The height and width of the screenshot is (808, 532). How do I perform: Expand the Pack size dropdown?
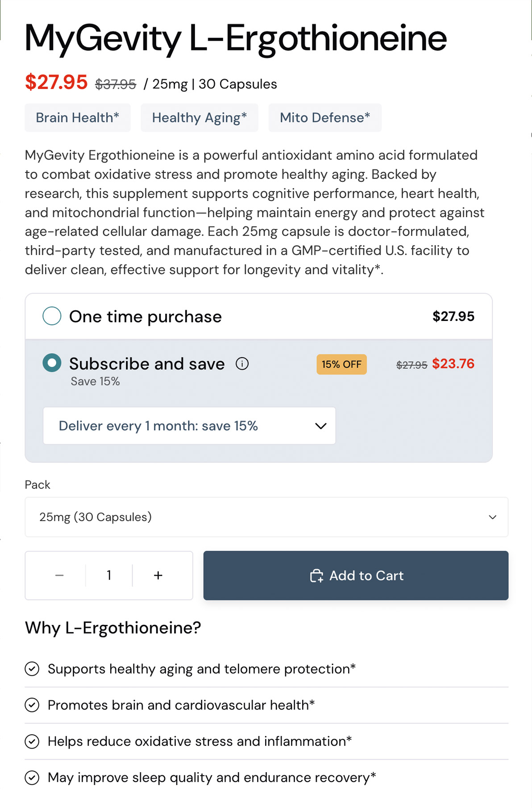pos(266,517)
